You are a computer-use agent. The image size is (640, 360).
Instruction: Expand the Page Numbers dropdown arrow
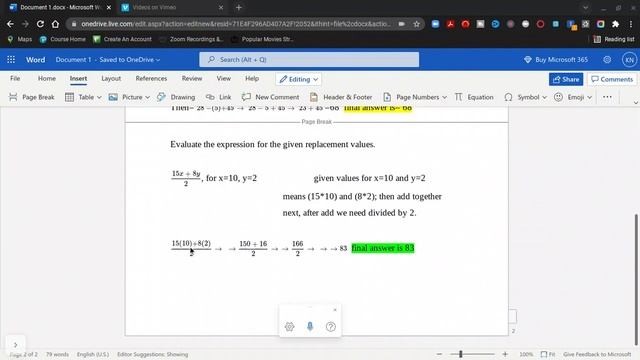[x=444, y=98]
